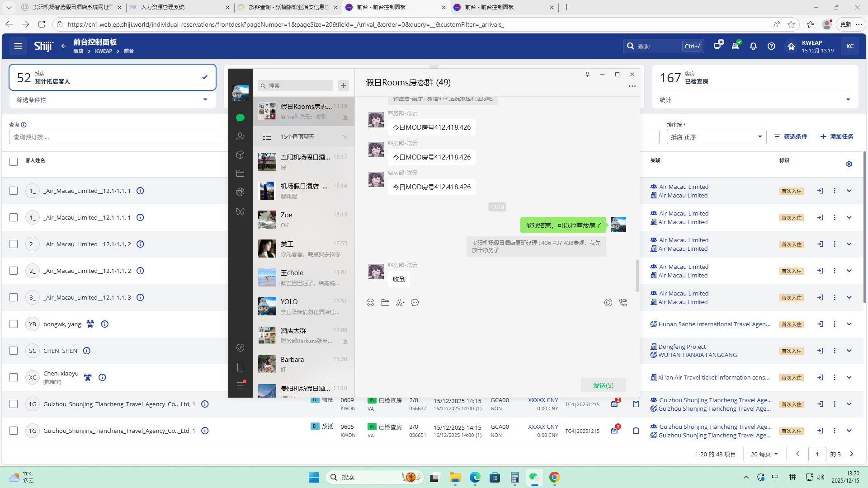Tick checkbox for CHEN, SHEN reservation
868x488 pixels.
tap(14, 351)
